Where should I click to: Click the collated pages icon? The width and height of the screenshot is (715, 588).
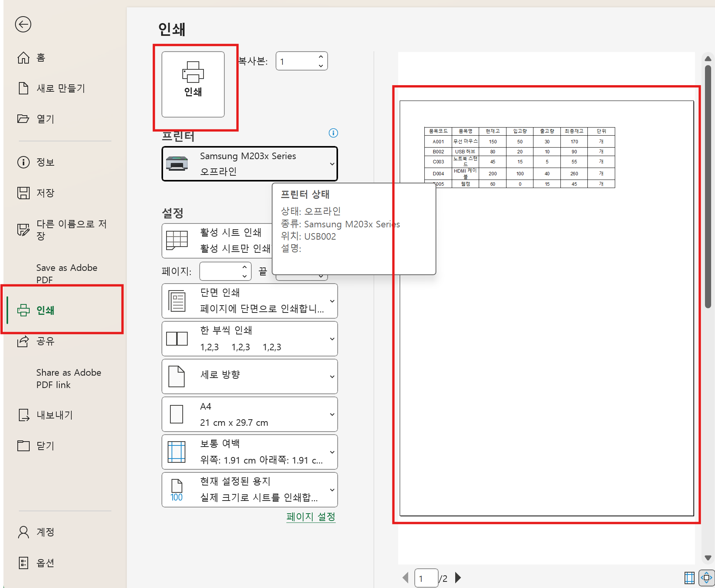tap(177, 339)
